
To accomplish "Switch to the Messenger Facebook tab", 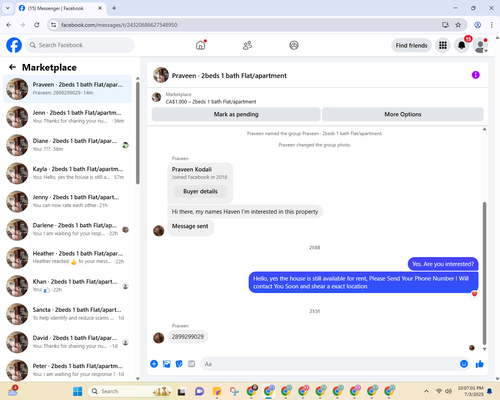I will [x=60, y=8].
